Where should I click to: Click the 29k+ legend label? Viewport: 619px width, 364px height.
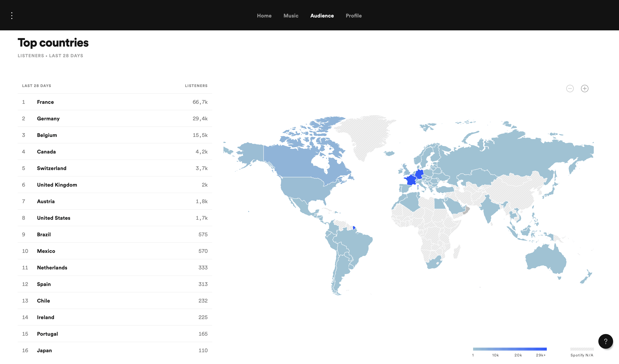541,355
